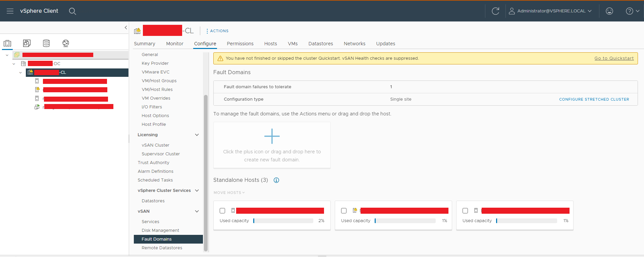Click the vSphere Client title
644x257 pixels.
[39, 11]
